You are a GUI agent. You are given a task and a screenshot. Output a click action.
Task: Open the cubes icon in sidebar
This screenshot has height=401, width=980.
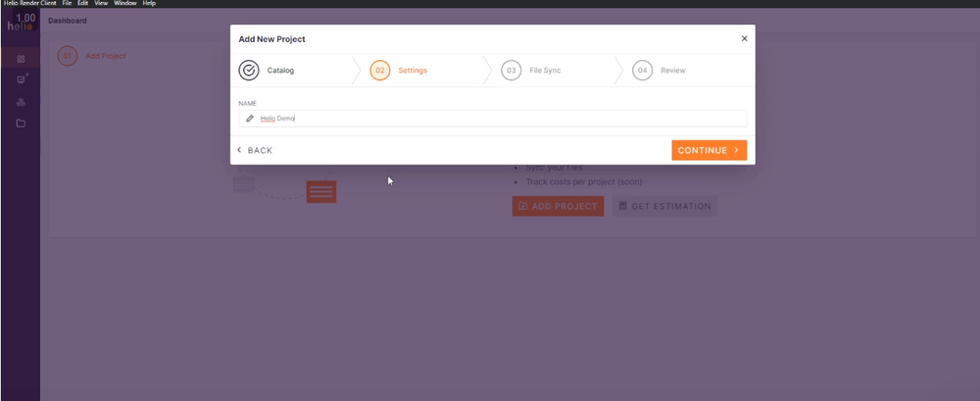[x=21, y=102]
